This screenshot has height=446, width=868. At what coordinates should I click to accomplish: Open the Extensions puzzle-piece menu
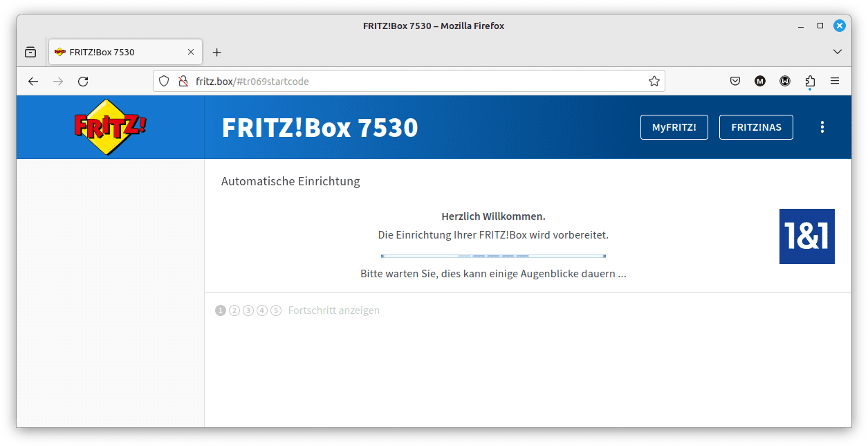810,82
